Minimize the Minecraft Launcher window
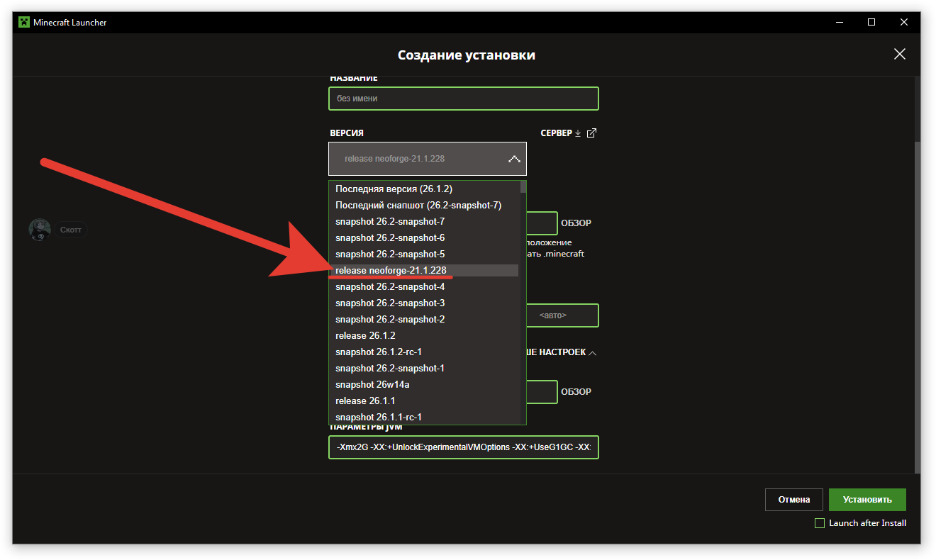The image size is (936, 560). [x=839, y=22]
